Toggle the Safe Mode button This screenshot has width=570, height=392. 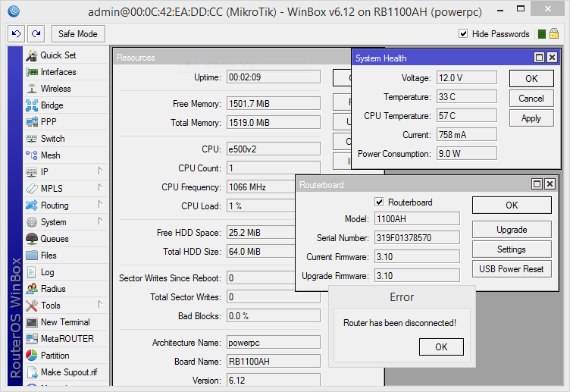[78, 34]
